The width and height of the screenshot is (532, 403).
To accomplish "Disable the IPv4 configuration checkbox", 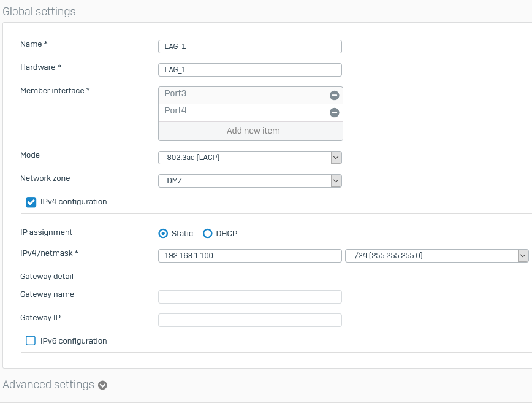I will coord(31,202).
